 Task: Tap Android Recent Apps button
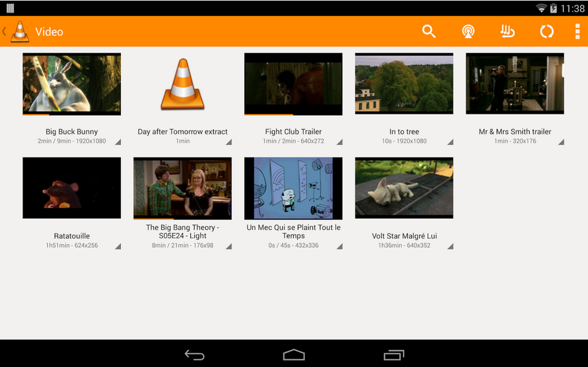(x=394, y=354)
